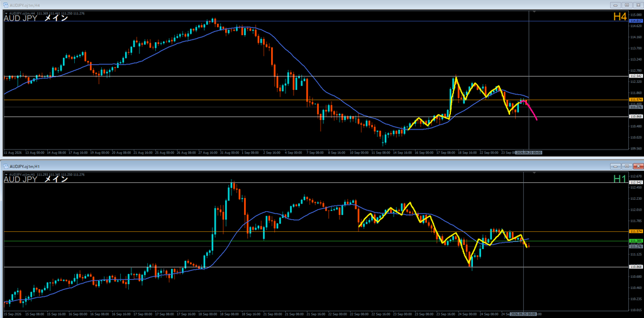
Task: Select the green 111.385 price label
Action: pos(636,241)
